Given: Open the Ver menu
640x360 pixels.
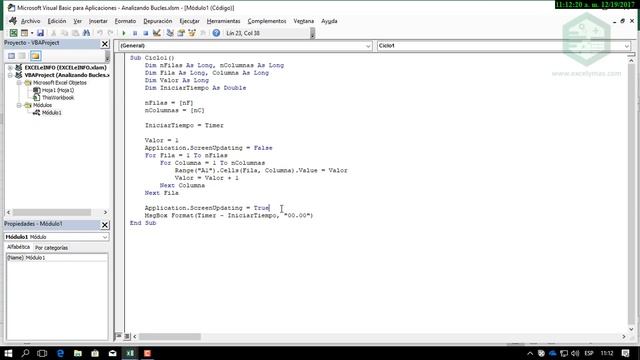Looking at the screenshot, I should pyautogui.click(x=78, y=21).
